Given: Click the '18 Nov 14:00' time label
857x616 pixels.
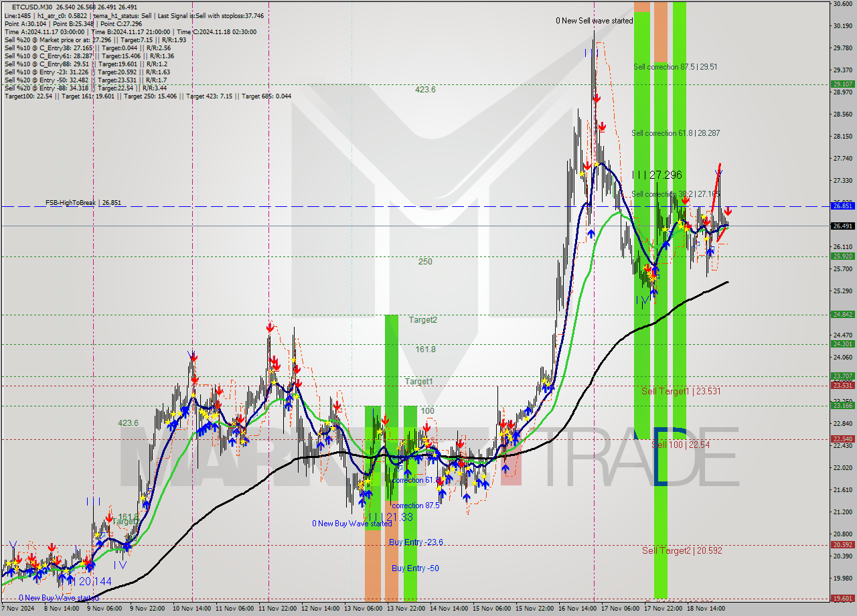Looking at the screenshot, I should point(708,609).
